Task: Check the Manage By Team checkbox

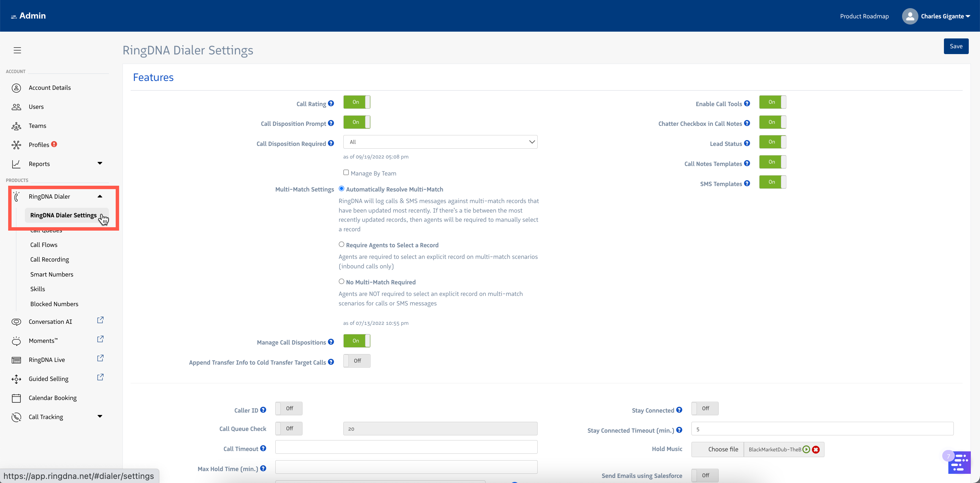Action: point(346,173)
